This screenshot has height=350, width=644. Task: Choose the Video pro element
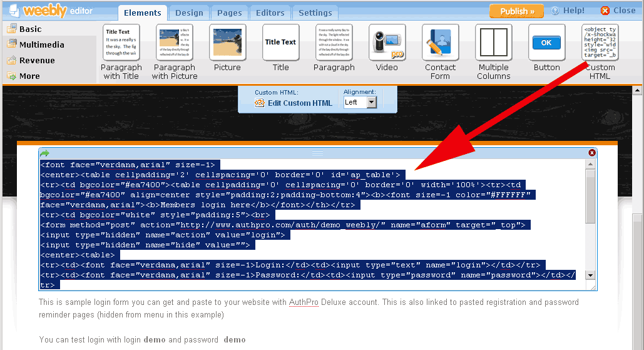point(387,48)
